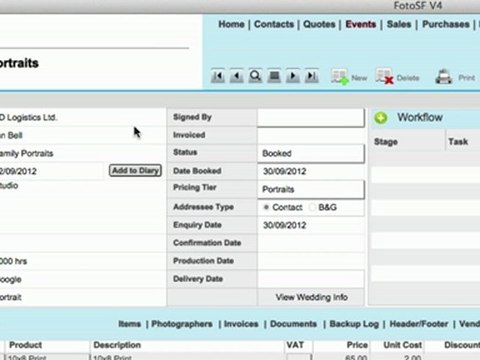Open the magnifier find icon
This screenshot has width=480, height=360.
click(x=255, y=76)
